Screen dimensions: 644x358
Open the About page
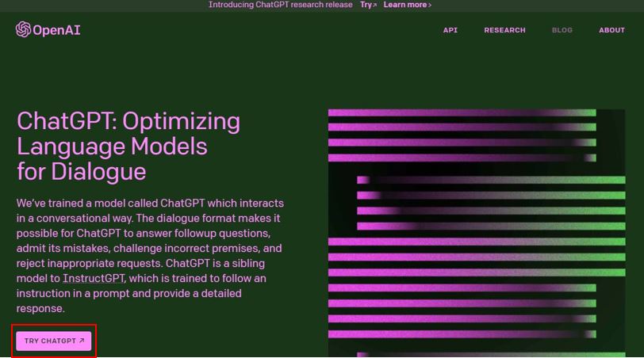pos(611,30)
